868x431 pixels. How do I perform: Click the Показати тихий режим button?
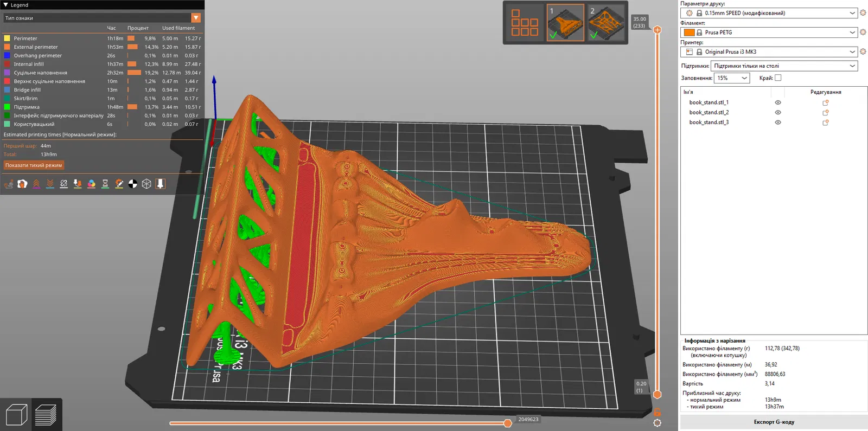tap(34, 165)
